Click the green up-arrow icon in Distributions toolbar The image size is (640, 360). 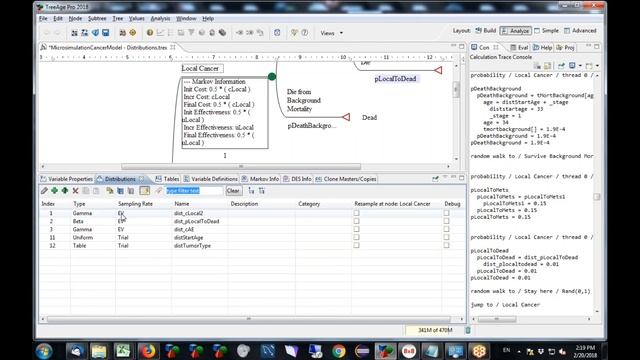click(64, 191)
